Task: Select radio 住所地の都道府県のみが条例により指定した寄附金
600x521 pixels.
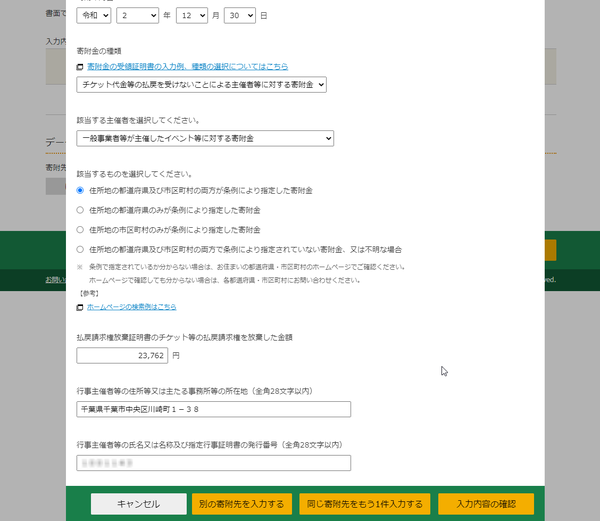Action: pyautogui.click(x=81, y=210)
